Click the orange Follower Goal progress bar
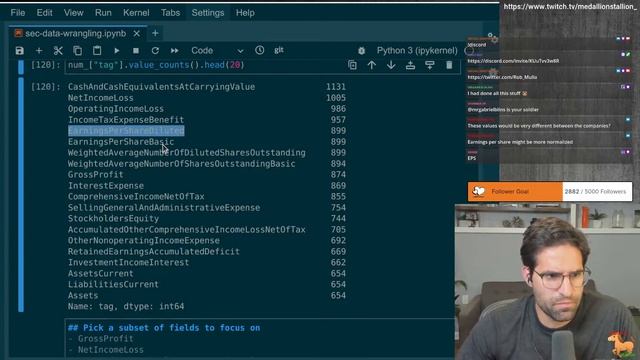 515,191
